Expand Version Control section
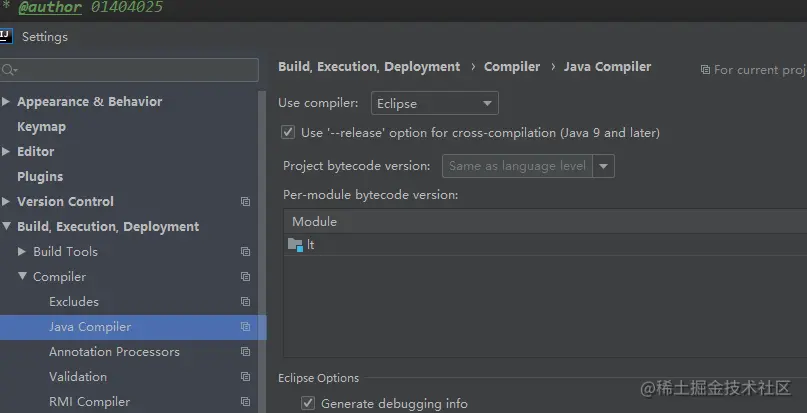 (6, 201)
